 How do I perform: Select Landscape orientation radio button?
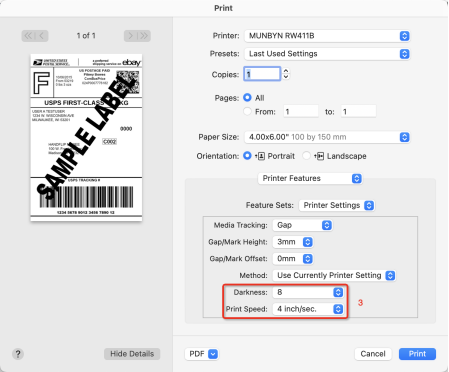click(x=306, y=156)
